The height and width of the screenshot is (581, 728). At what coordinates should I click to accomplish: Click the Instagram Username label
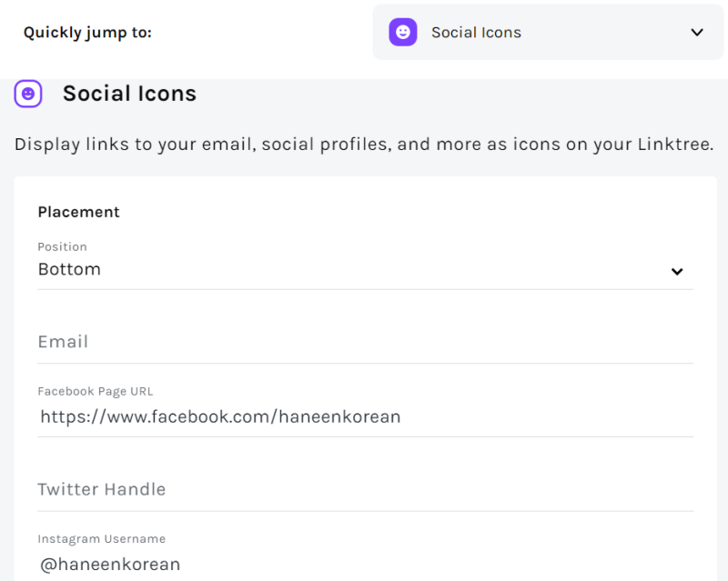click(101, 539)
